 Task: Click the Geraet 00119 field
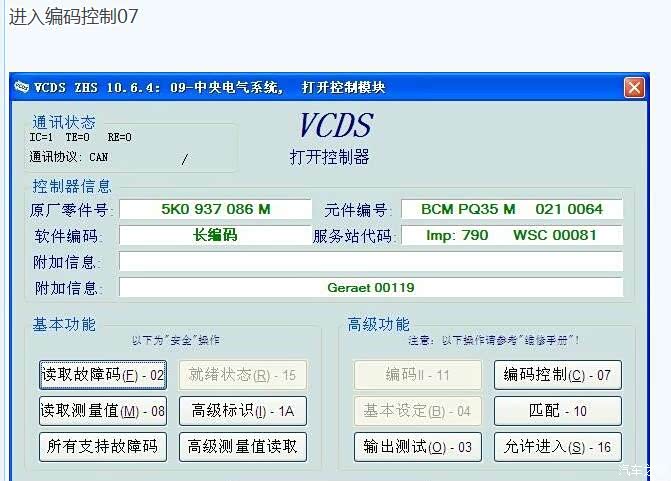tap(371, 288)
